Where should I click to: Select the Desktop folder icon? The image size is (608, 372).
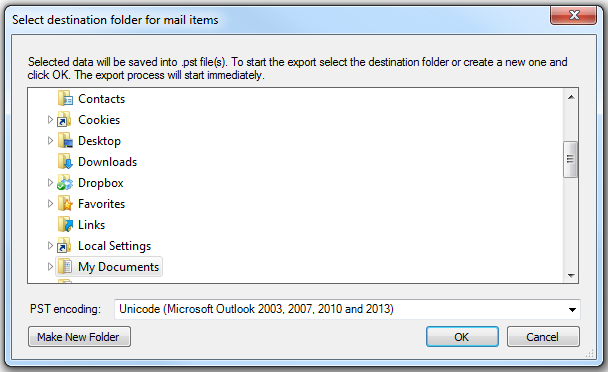(x=65, y=140)
